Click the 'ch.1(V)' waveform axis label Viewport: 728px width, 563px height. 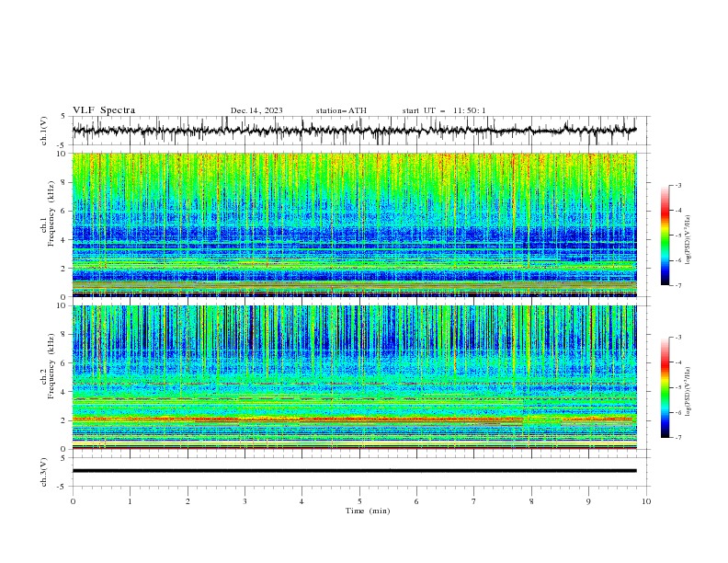[44, 131]
